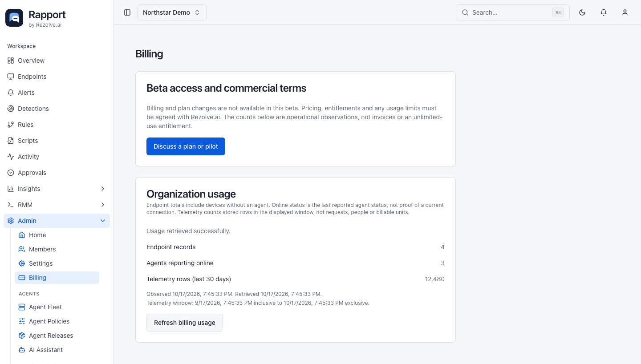Collapse the Admin section chevron
Screen dimensions: 641x364
pyautogui.click(x=103, y=221)
